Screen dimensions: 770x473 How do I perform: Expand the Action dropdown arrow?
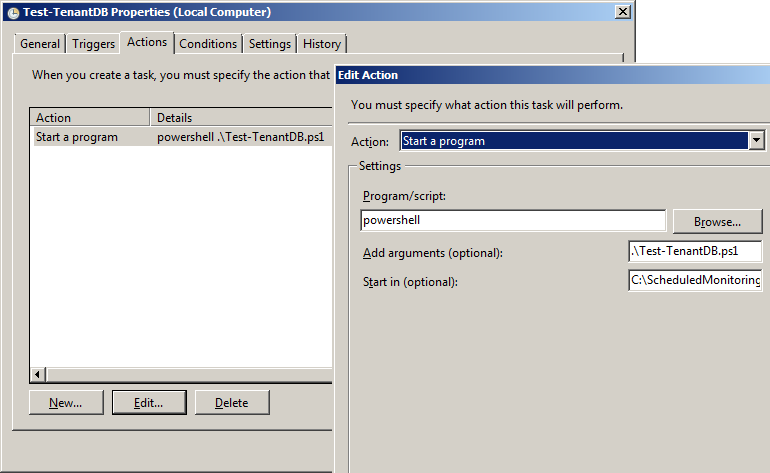click(x=756, y=141)
